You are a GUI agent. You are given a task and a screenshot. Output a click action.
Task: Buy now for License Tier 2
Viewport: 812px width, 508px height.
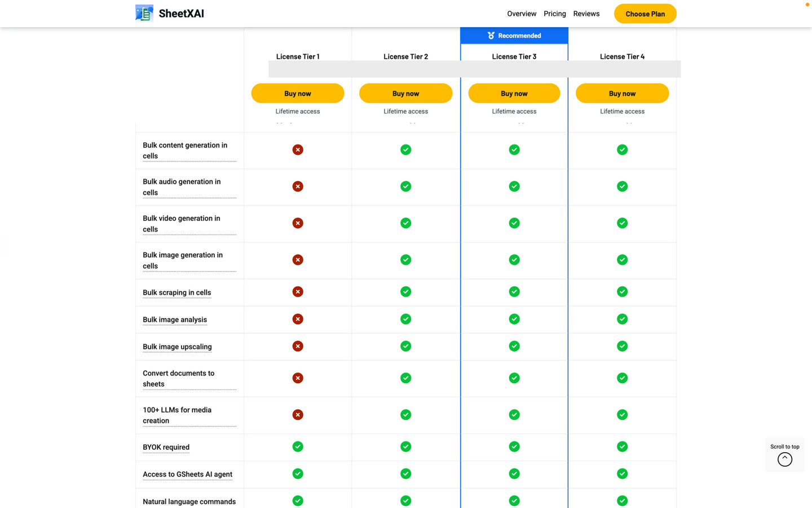click(x=406, y=93)
